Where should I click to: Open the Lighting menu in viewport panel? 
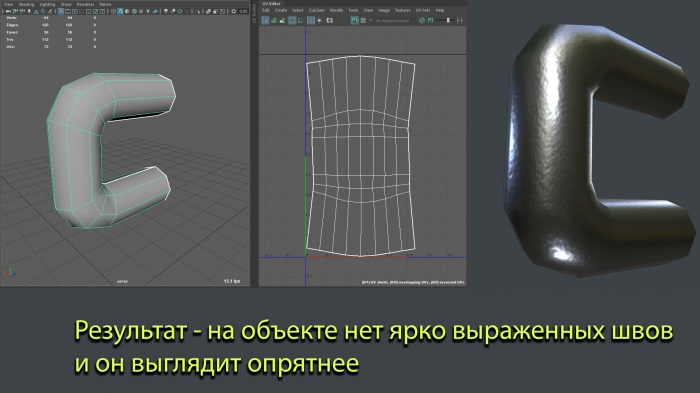pyautogui.click(x=47, y=4)
